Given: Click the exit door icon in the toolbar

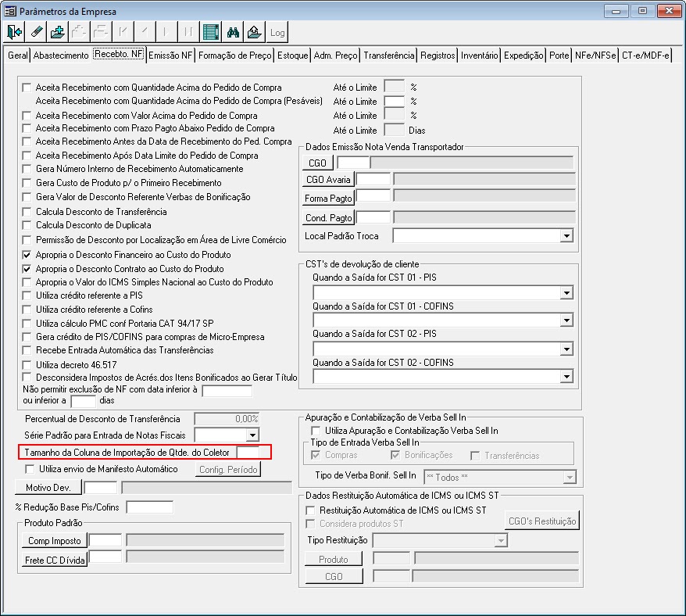Looking at the screenshot, I should 15,32.
